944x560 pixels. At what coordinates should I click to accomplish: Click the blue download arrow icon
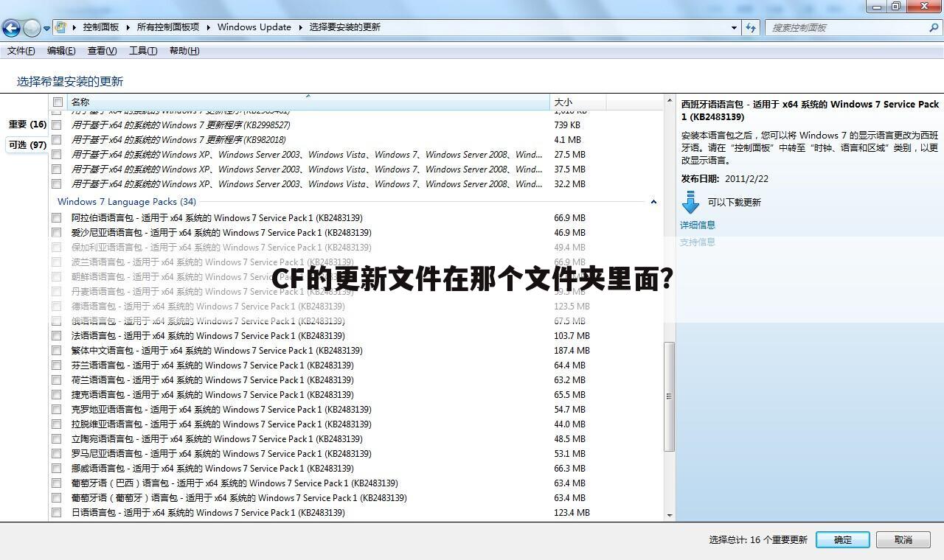pos(690,202)
